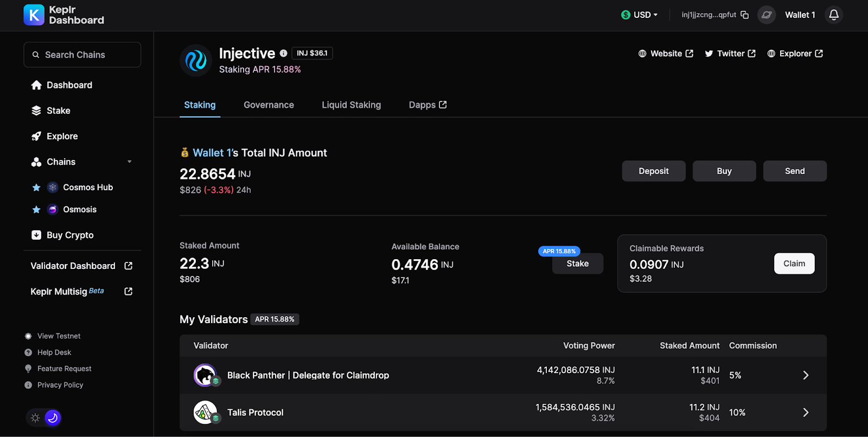Click the Dashboard home icon
This screenshot has height=437, width=868.
tap(36, 85)
